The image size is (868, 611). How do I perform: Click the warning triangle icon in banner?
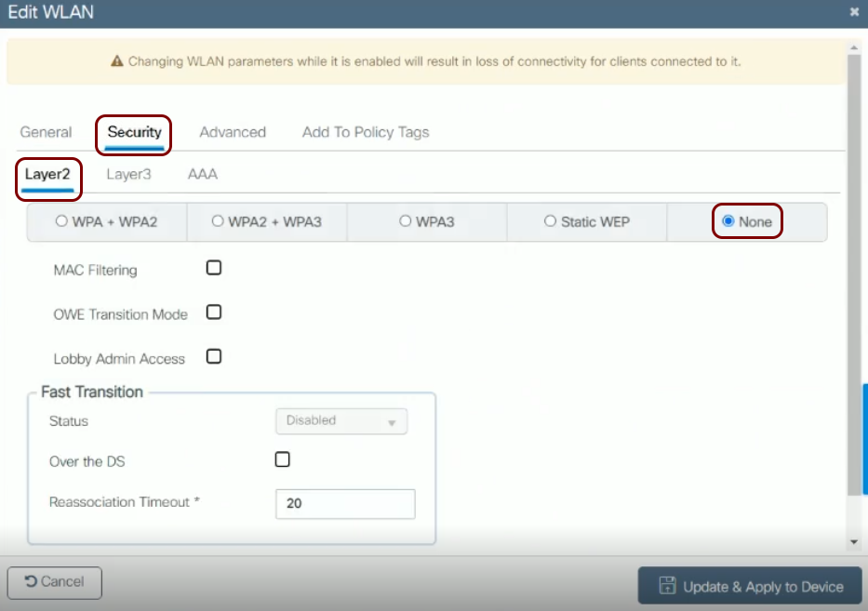[117, 61]
